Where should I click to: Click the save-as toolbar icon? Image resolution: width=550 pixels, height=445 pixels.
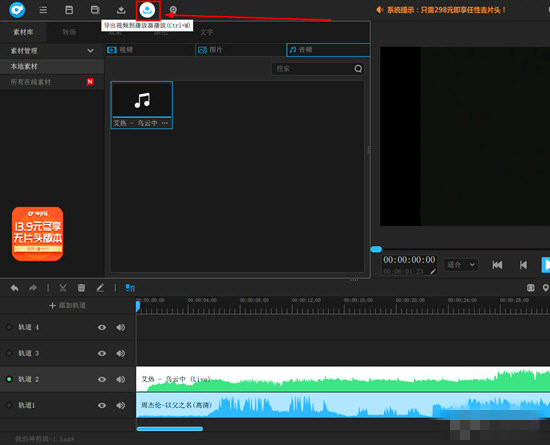[95, 10]
